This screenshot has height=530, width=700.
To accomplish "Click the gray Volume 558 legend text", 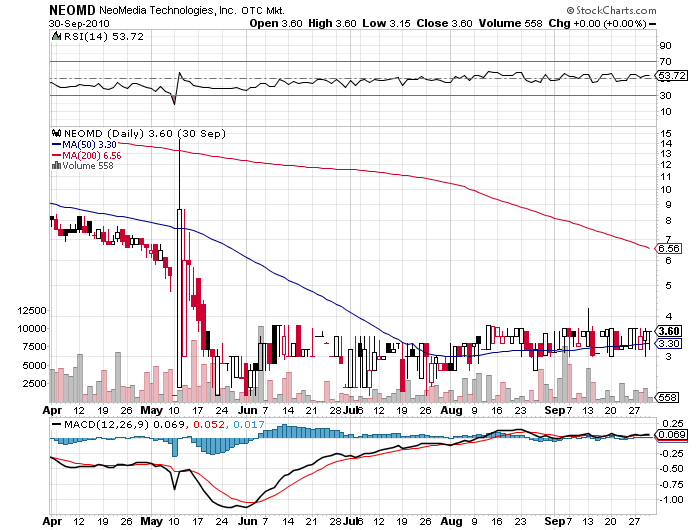I will pos(88,166).
